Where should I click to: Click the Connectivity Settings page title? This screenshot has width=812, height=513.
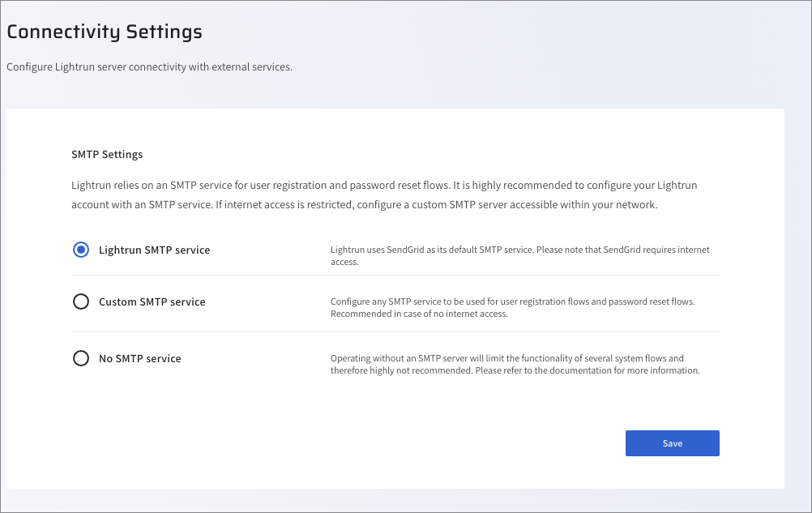pyautogui.click(x=105, y=32)
